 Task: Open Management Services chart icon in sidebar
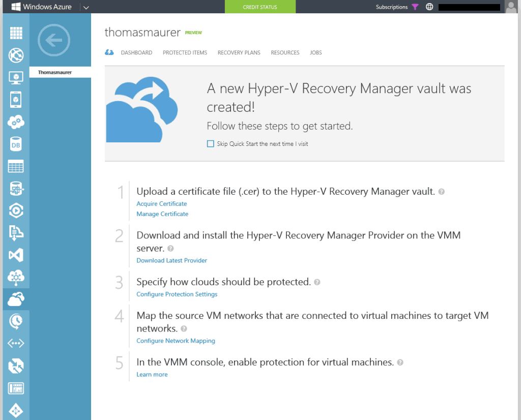pyautogui.click(x=16, y=388)
